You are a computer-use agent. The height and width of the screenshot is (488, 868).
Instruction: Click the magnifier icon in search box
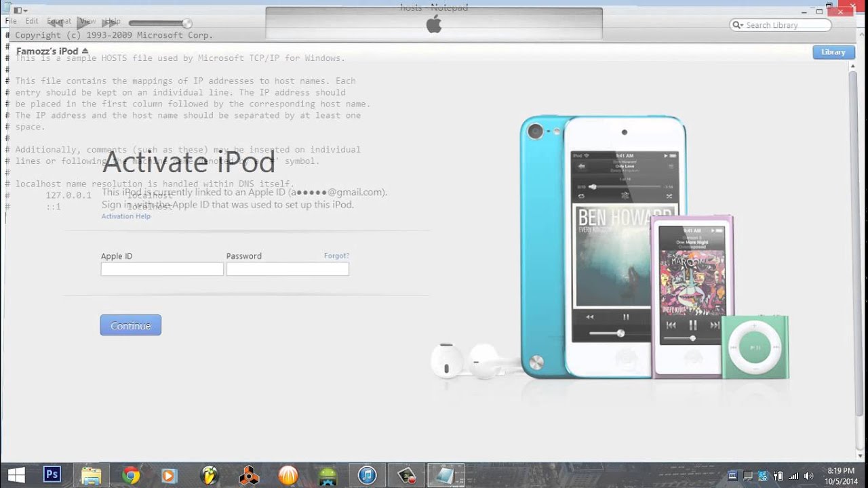tap(738, 25)
